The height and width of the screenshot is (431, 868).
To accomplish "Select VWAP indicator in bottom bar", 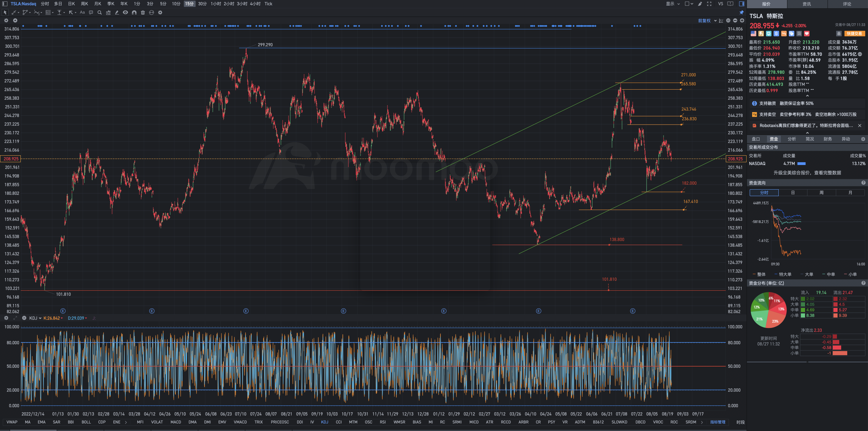I will point(12,422).
